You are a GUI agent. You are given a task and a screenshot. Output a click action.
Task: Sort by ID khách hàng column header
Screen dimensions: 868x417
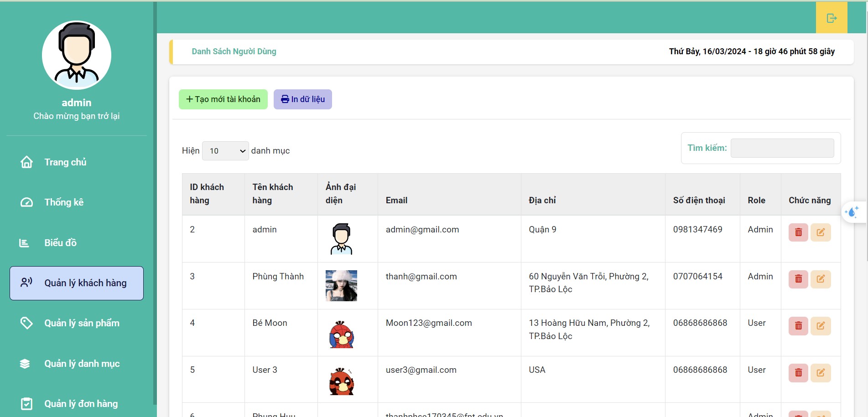213,194
